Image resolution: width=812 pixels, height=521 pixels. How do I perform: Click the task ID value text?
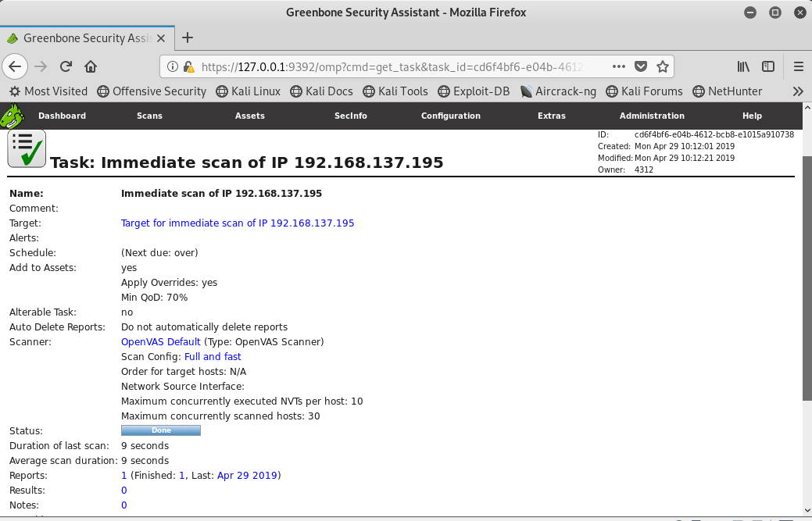click(x=714, y=134)
